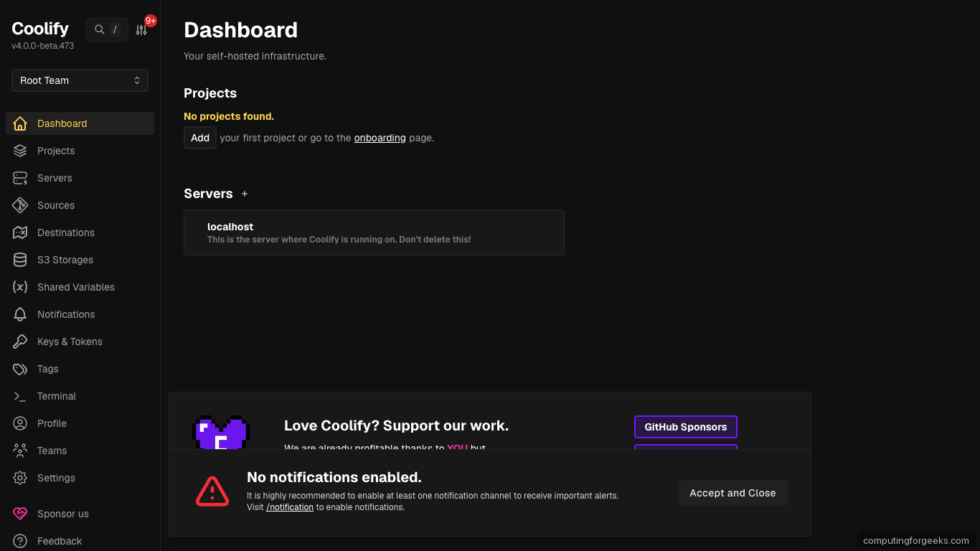Screen dimensions: 980x551
Task: Click the Sponsor us heart icon
Action: coord(20,514)
